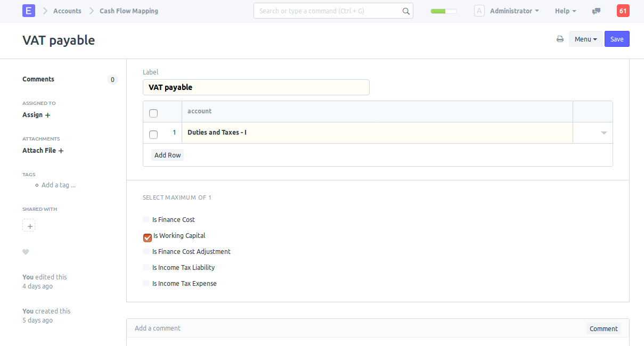Click the Administrator avatar icon
The width and height of the screenshot is (644, 346).
479,11
